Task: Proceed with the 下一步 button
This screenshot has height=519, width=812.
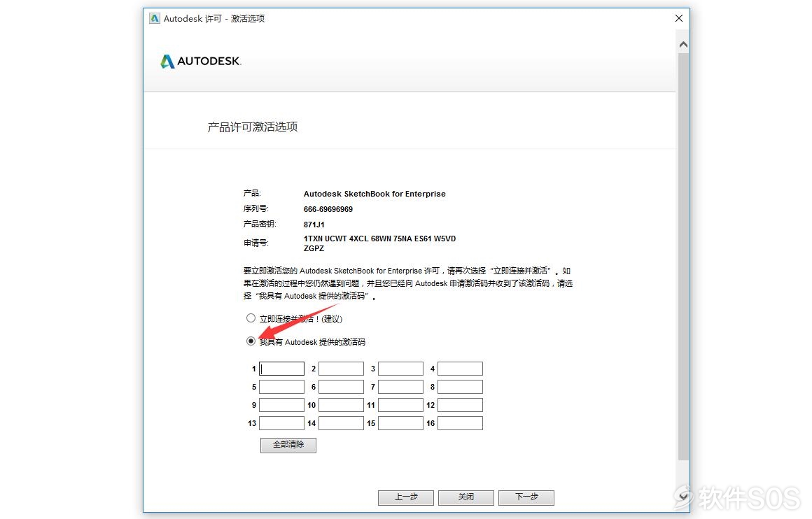Action: [526, 497]
